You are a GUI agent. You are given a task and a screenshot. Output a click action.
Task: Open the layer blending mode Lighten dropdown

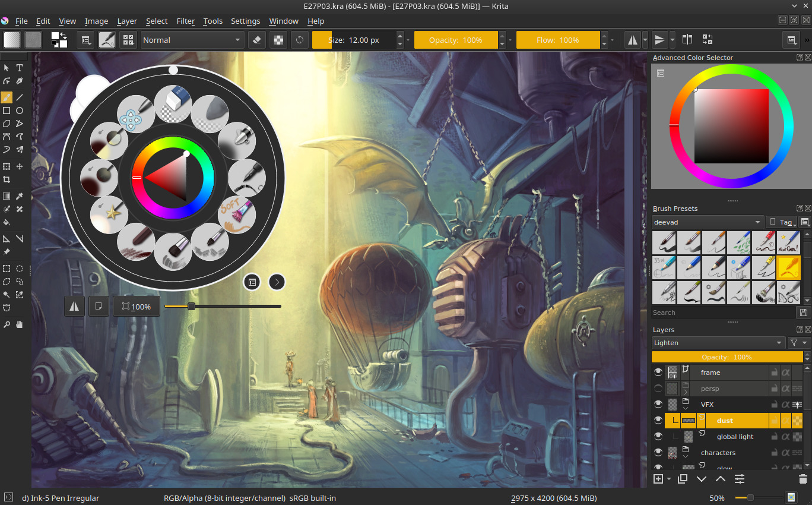pyautogui.click(x=718, y=343)
